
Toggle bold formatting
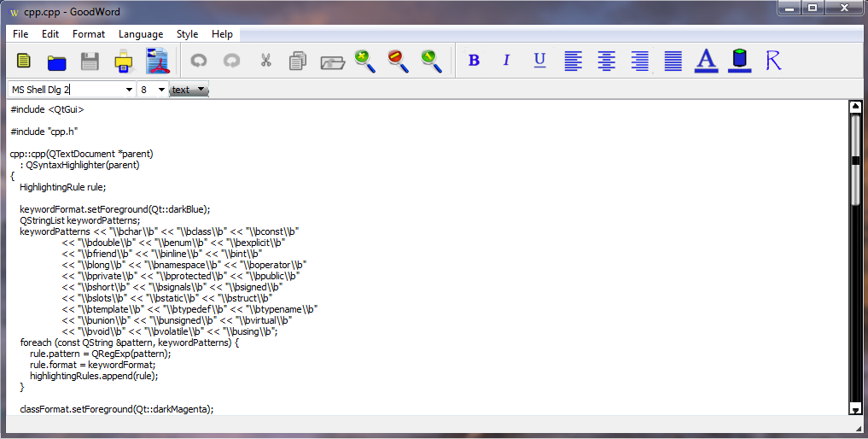coord(474,60)
